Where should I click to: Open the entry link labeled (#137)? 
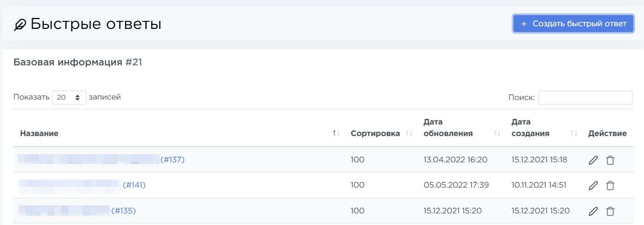pyautogui.click(x=172, y=160)
